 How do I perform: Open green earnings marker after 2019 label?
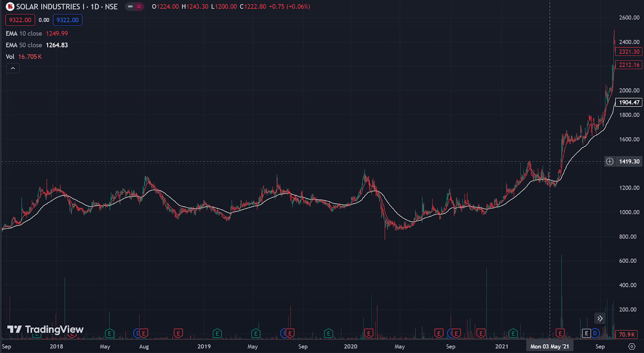point(217,333)
